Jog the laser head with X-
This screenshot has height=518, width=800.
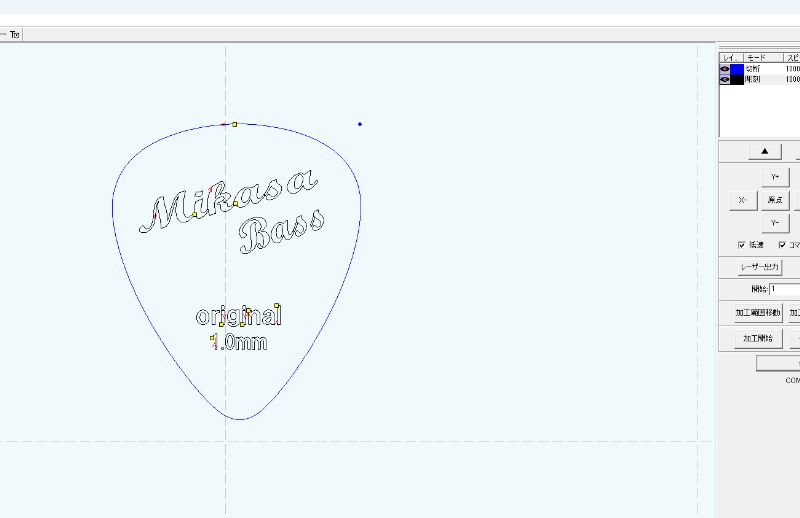click(x=741, y=200)
